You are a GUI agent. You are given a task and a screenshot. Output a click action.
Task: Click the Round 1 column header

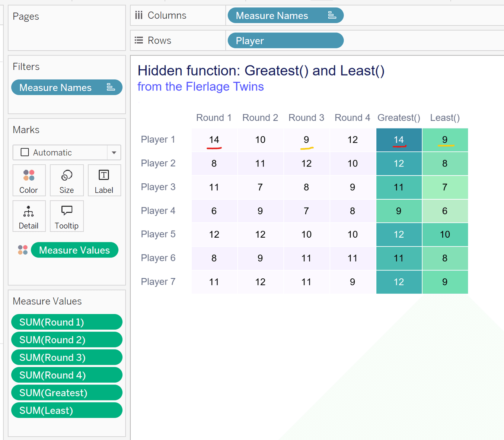click(214, 118)
